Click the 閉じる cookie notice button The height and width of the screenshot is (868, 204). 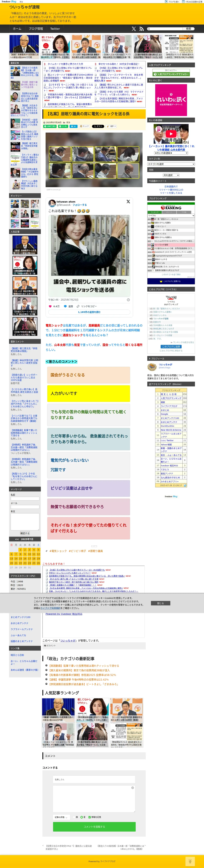tap(161, 603)
